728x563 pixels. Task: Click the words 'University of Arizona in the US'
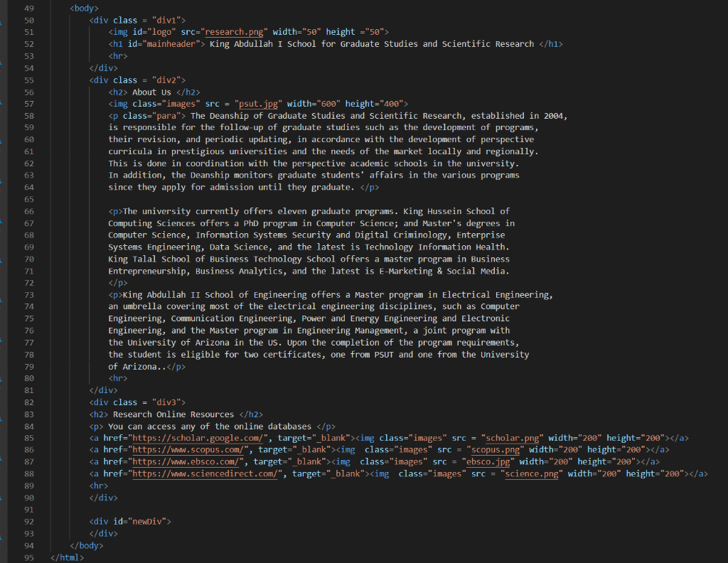(203, 343)
